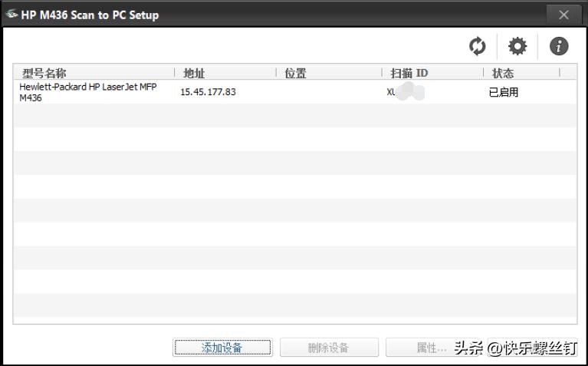Click the empty 位置 cell of the M436 row
Screen dimensions: 588x366
[x=328, y=92]
